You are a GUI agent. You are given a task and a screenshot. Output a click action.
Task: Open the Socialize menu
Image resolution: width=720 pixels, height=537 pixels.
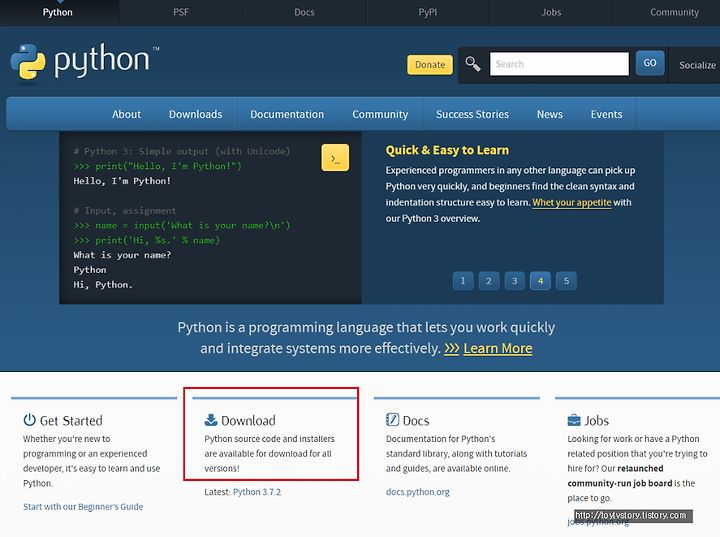[x=697, y=65]
